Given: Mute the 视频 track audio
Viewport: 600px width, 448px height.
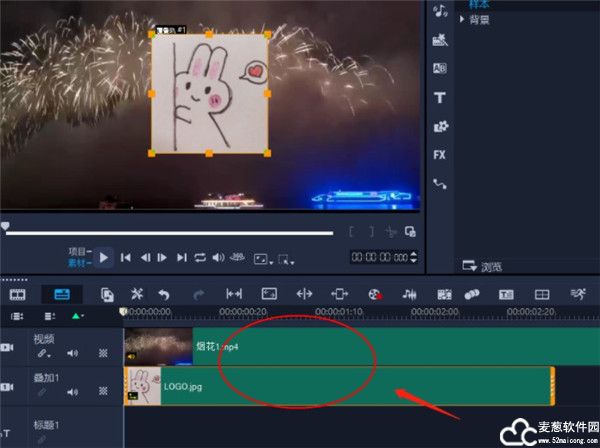Looking at the screenshot, I should point(72,353).
